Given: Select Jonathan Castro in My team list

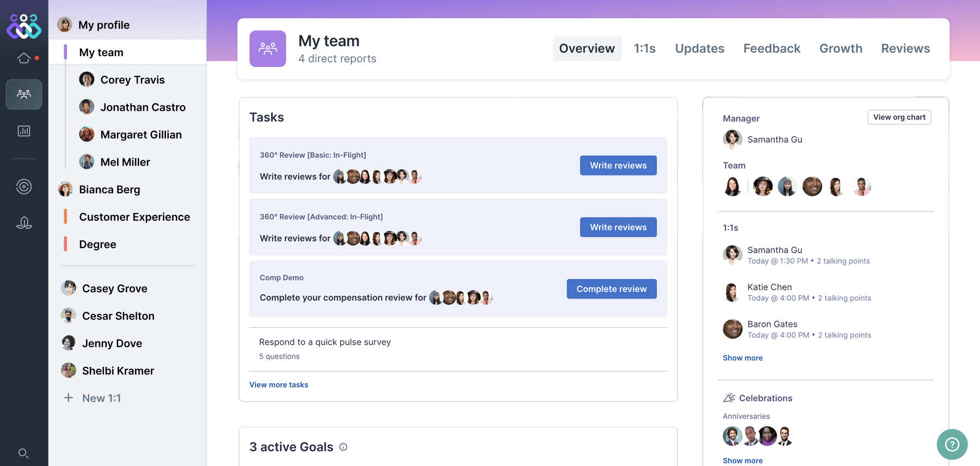Looking at the screenshot, I should tap(143, 107).
